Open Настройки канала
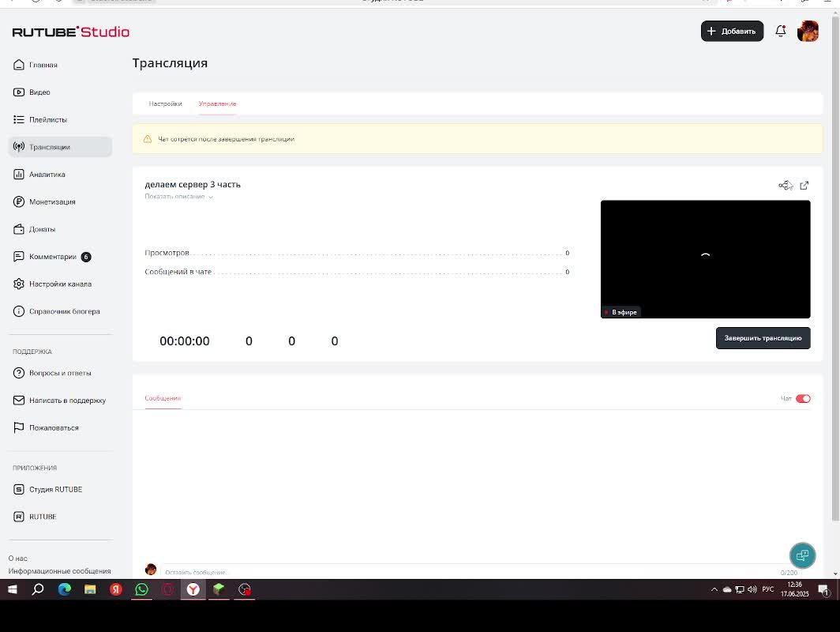Viewport: 840px width, 632px height. coord(52,284)
